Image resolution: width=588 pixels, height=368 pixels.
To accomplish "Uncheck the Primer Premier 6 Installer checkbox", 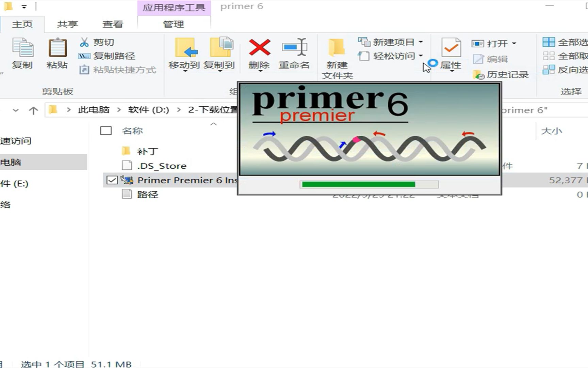I will (x=112, y=180).
